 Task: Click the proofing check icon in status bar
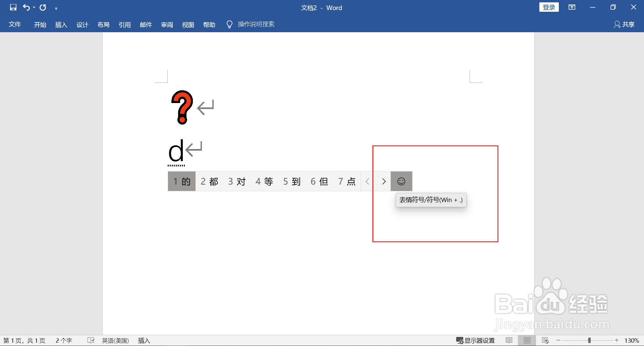tap(91, 340)
